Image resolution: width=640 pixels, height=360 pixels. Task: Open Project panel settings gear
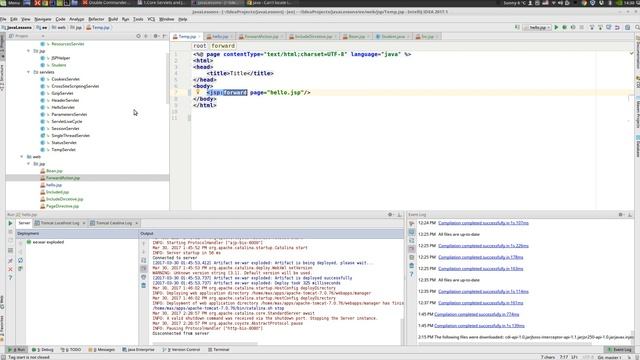(156, 36)
